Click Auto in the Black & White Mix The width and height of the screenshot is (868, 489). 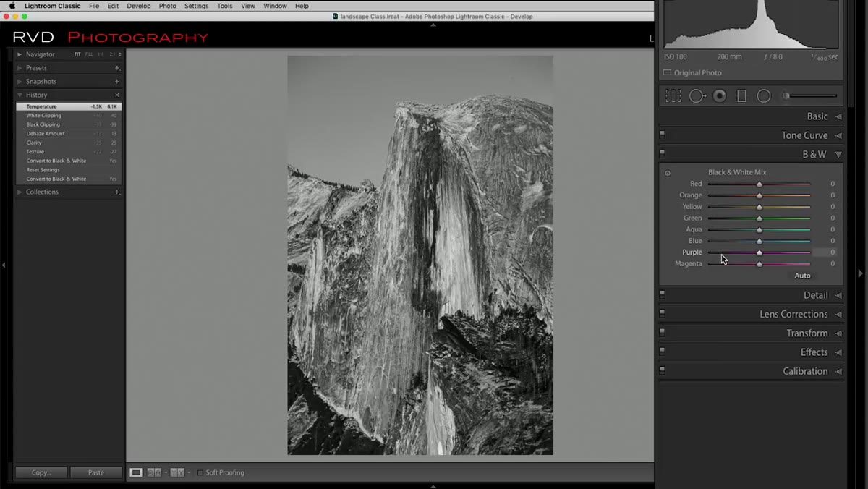(x=802, y=276)
